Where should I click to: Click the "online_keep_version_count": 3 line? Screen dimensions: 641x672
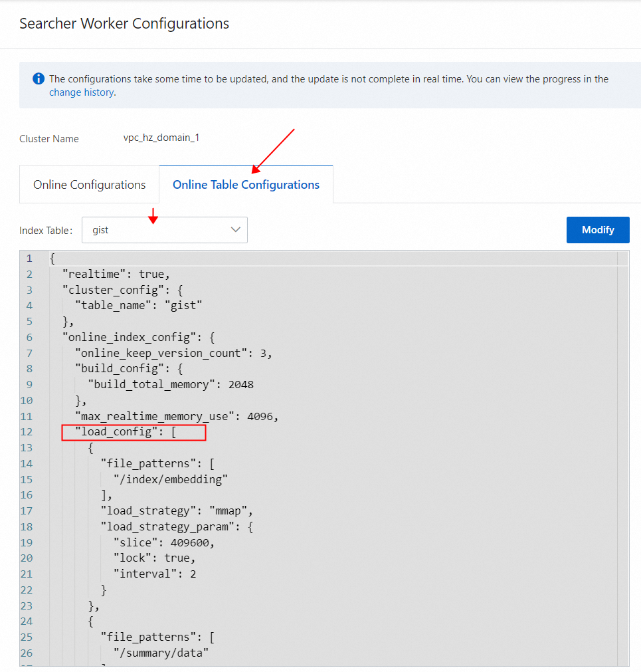tap(173, 353)
